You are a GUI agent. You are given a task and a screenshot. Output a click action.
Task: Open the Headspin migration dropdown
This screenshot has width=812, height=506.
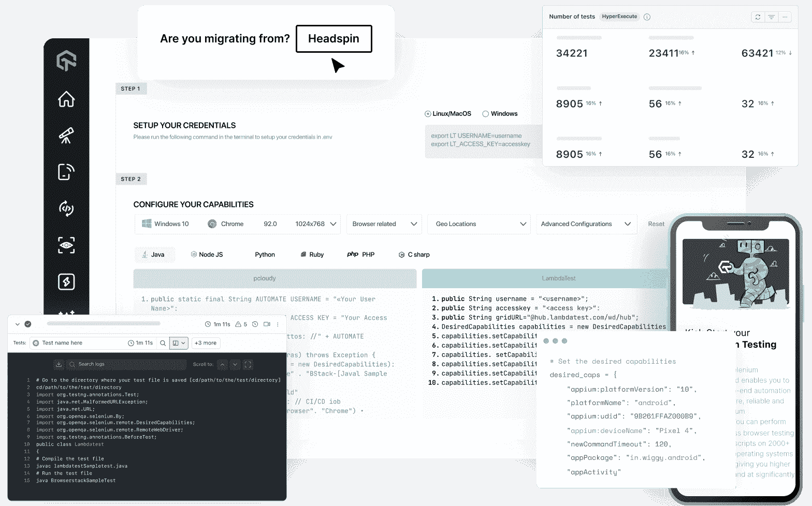(334, 39)
